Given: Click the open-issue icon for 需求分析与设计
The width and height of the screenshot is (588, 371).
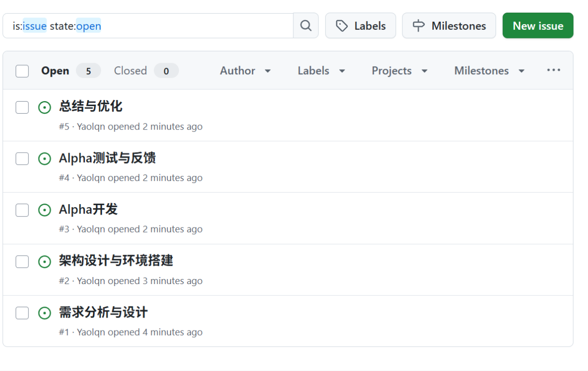Looking at the screenshot, I should coord(44,313).
